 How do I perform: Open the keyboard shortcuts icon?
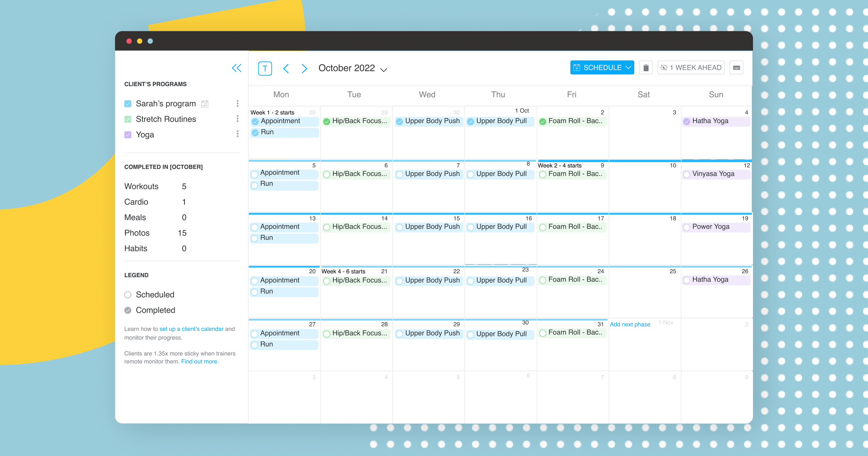pyautogui.click(x=736, y=67)
